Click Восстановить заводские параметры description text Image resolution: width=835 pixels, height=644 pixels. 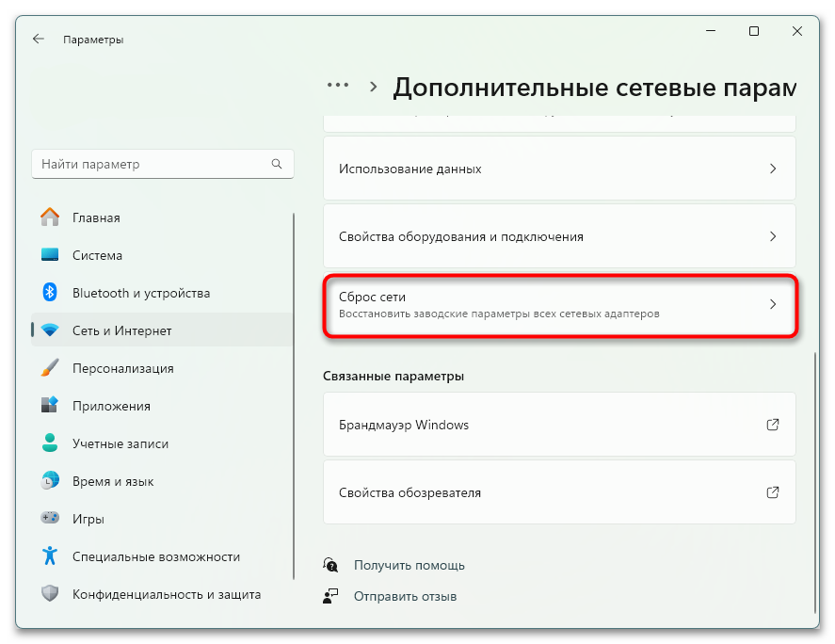[x=499, y=314]
